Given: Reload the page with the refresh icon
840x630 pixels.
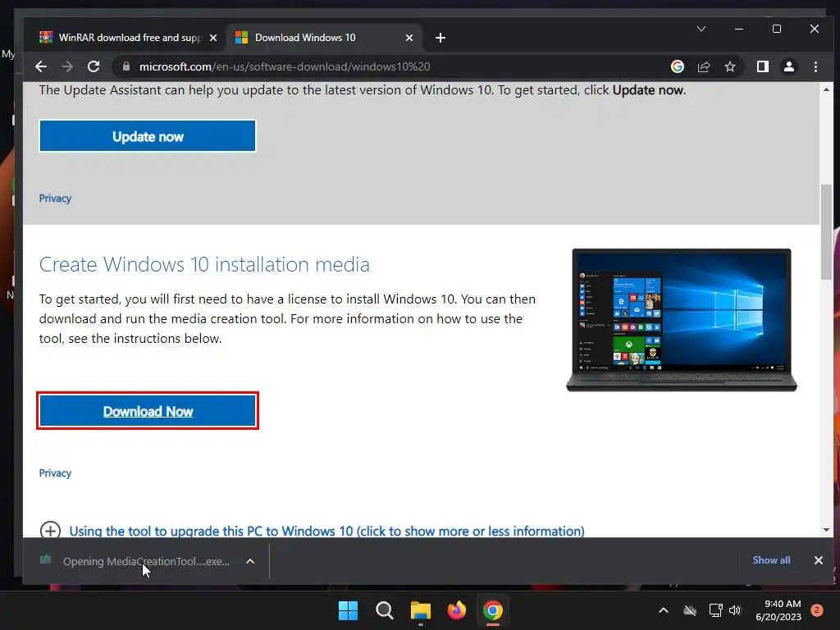Looking at the screenshot, I should pyautogui.click(x=94, y=66).
